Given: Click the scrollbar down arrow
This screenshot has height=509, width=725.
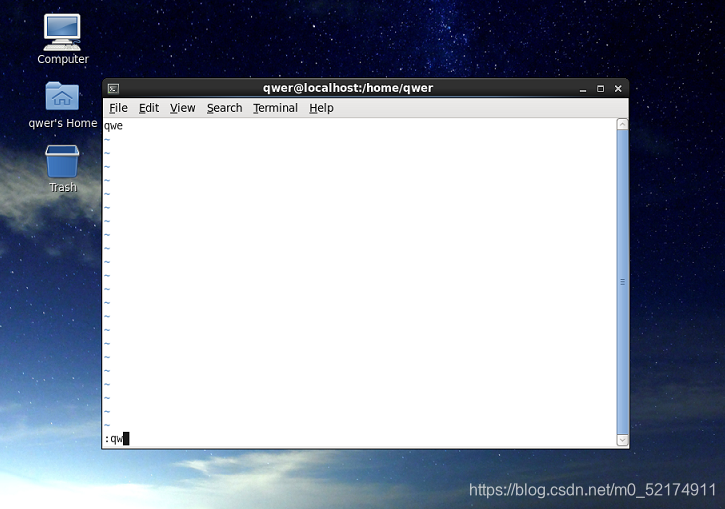Looking at the screenshot, I should pyautogui.click(x=622, y=440).
